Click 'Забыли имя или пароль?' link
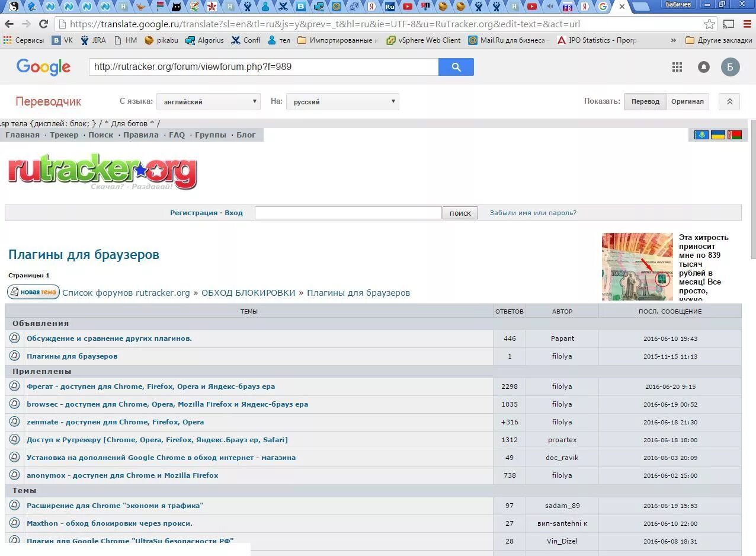The width and height of the screenshot is (756, 556). (533, 213)
